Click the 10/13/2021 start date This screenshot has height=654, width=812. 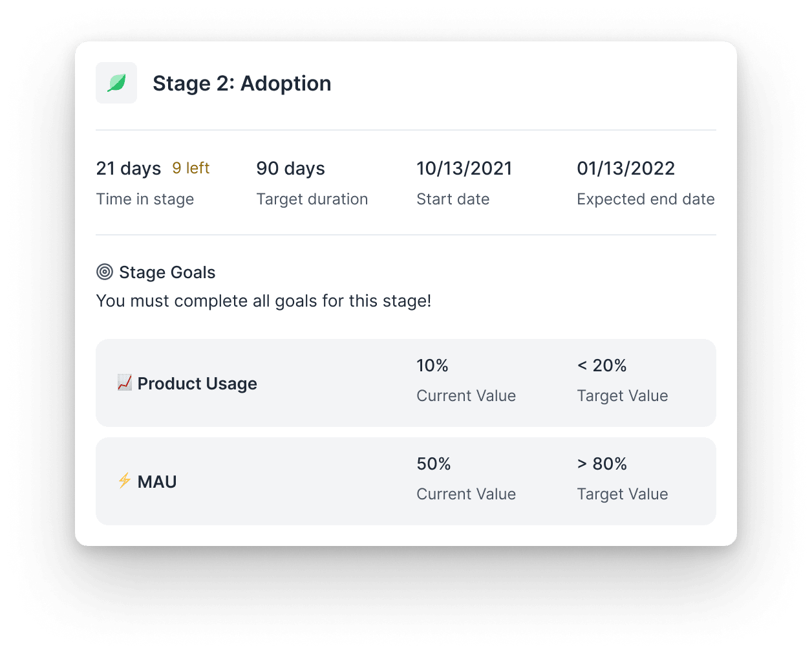464,169
